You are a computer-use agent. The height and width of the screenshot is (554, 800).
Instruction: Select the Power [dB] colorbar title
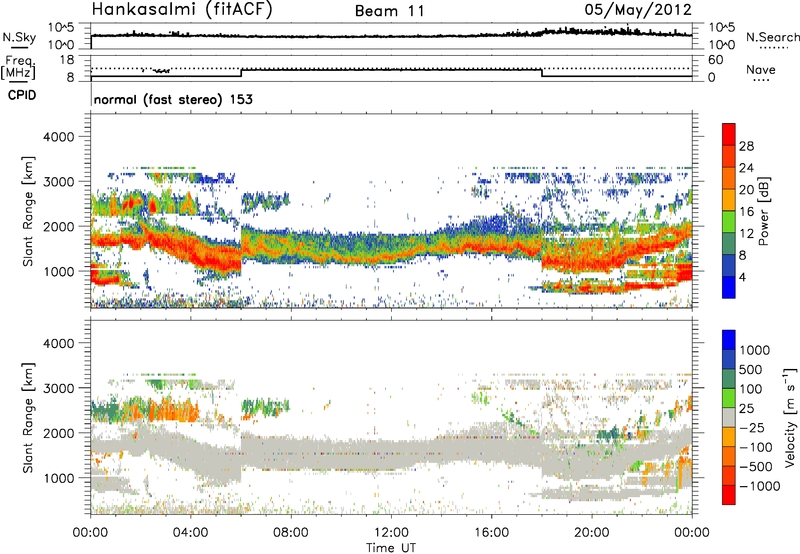[764, 211]
